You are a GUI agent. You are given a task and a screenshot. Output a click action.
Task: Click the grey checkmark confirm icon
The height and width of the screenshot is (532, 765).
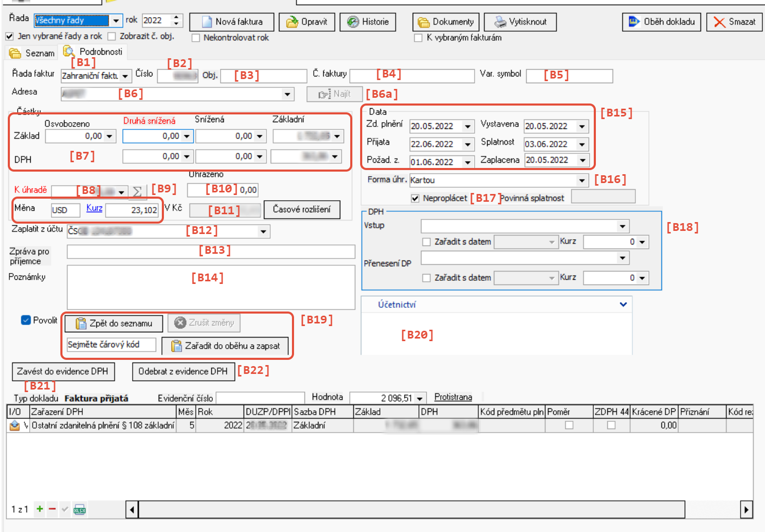(65, 509)
